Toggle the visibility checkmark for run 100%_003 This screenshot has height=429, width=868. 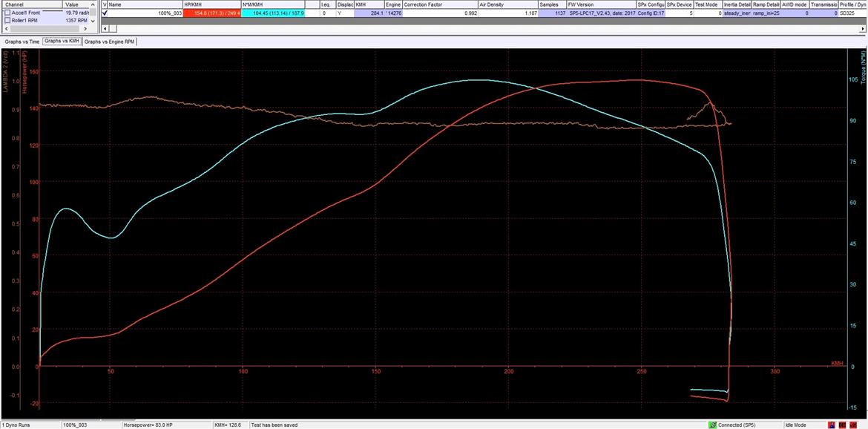coord(105,13)
